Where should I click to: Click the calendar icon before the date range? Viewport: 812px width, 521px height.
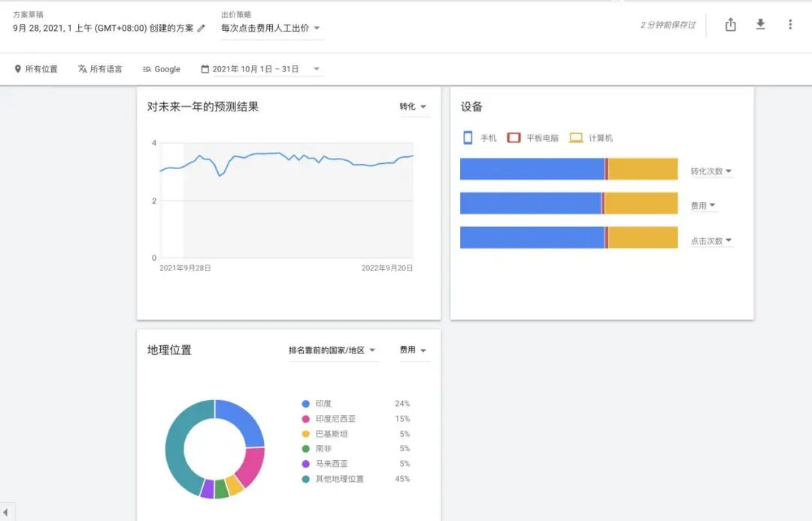[204, 68]
